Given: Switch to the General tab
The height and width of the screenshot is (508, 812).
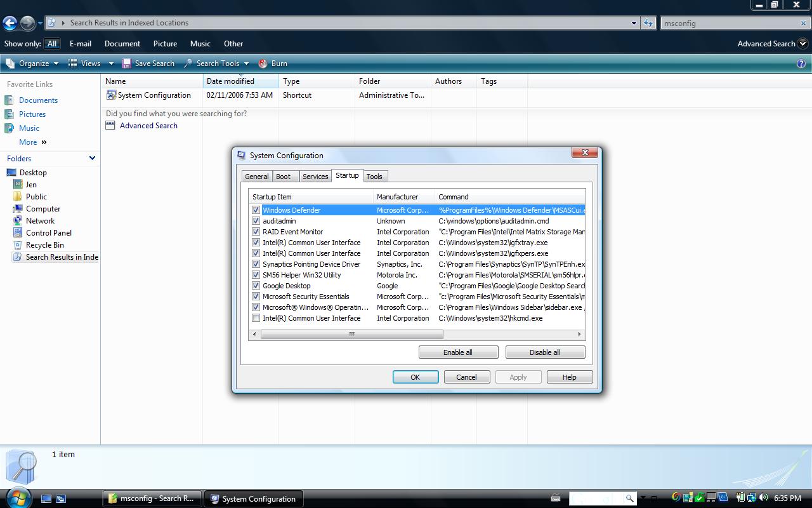Looking at the screenshot, I should point(257,177).
